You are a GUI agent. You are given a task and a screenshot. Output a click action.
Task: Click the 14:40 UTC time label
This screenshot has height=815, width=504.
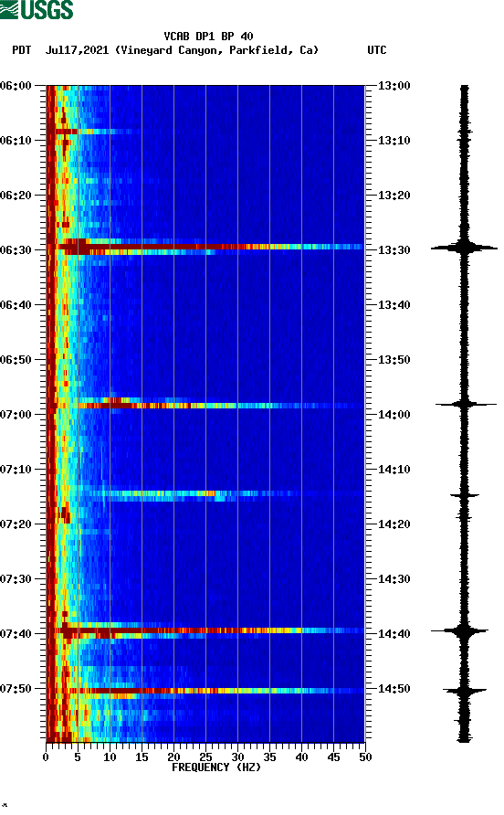click(x=394, y=633)
